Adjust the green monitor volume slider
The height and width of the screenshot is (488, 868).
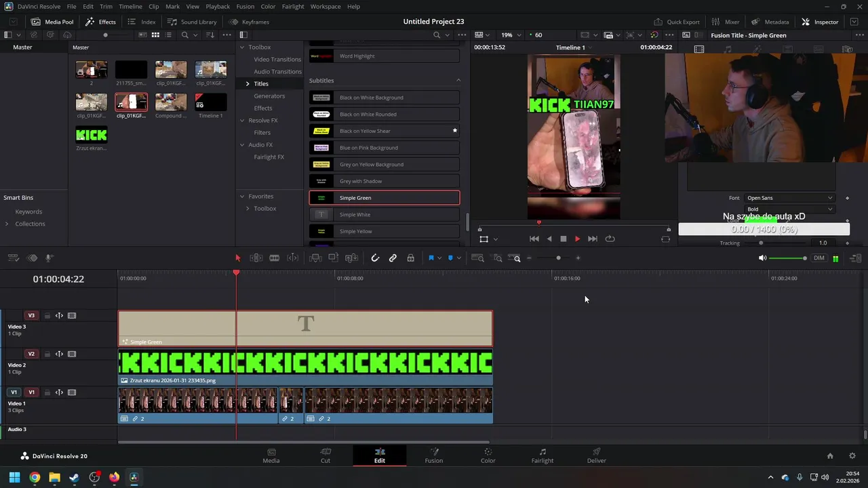788,258
